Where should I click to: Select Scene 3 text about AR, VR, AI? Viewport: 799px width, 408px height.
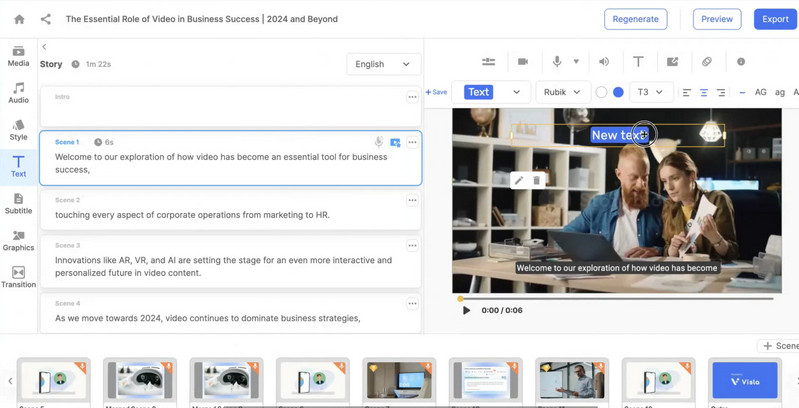pyautogui.click(x=223, y=266)
